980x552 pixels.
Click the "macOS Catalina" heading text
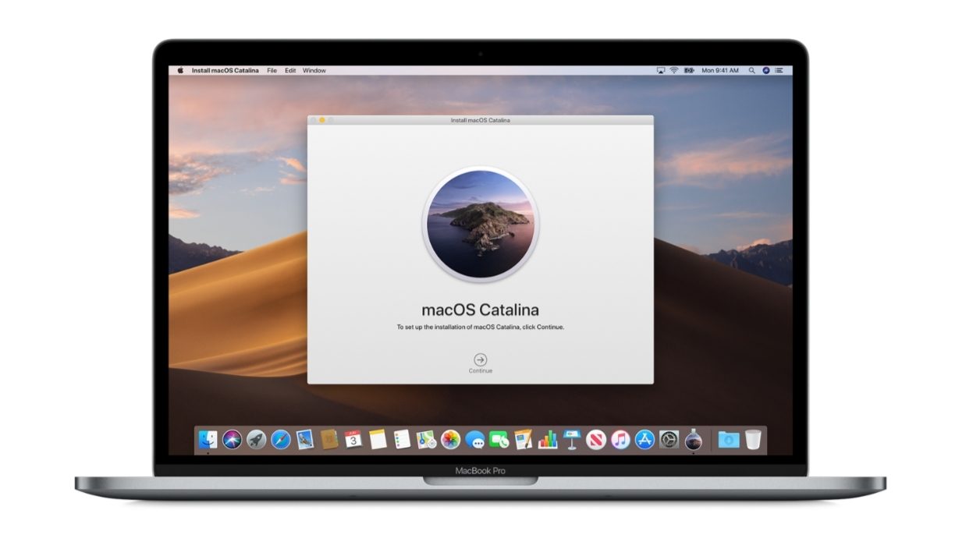pyautogui.click(x=481, y=310)
